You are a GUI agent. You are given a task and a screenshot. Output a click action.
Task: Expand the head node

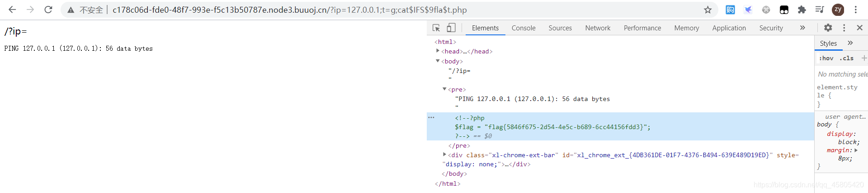438,51
